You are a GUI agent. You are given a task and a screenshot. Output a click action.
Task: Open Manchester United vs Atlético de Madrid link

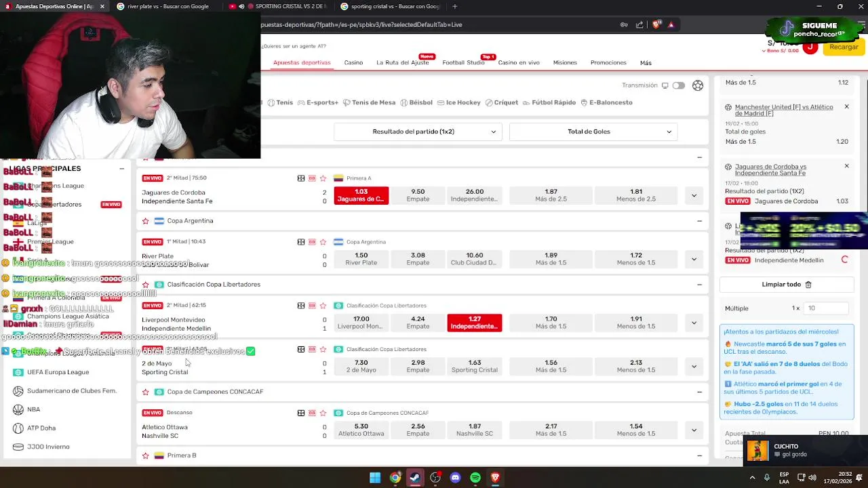[784, 110]
